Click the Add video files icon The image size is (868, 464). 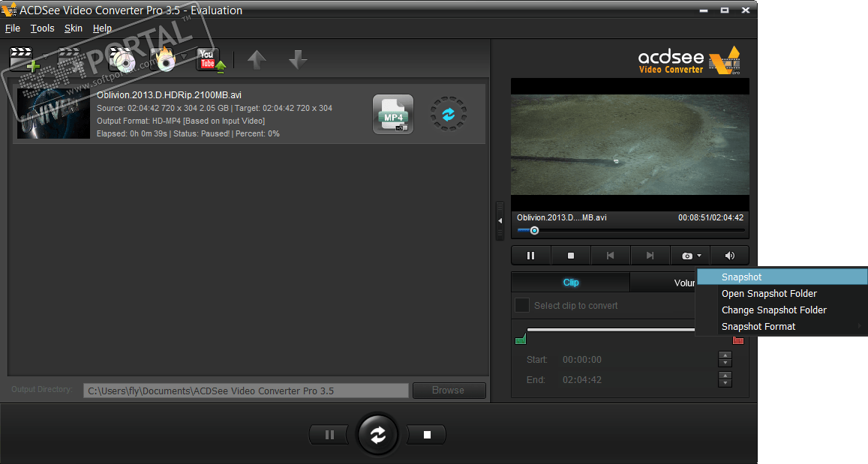pos(24,59)
